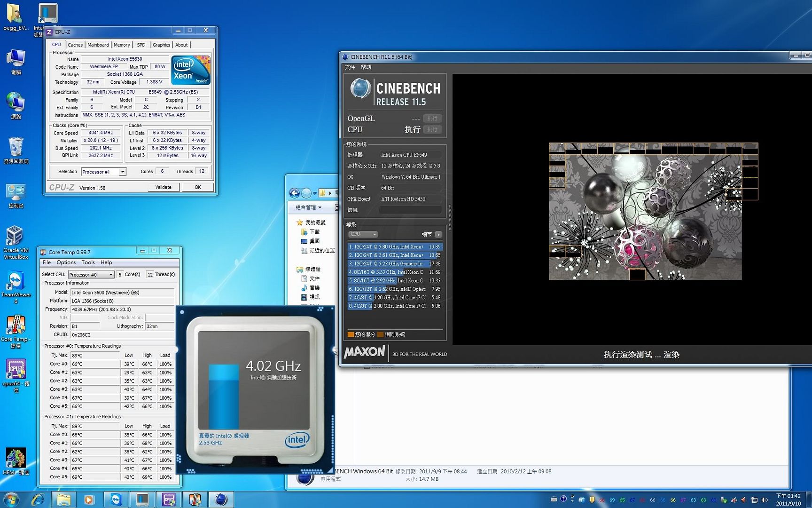Click the CINEBENCH 信息 input field
The width and height of the screenshot is (812, 508).
point(411,210)
